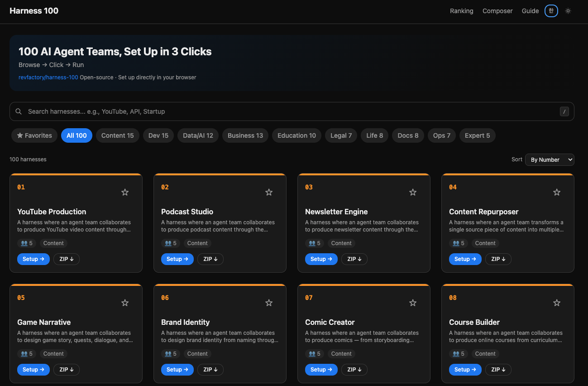This screenshot has width=588, height=386.
Task: Toggle the Content Repurposer favorite star
Action: click(557, 192)
